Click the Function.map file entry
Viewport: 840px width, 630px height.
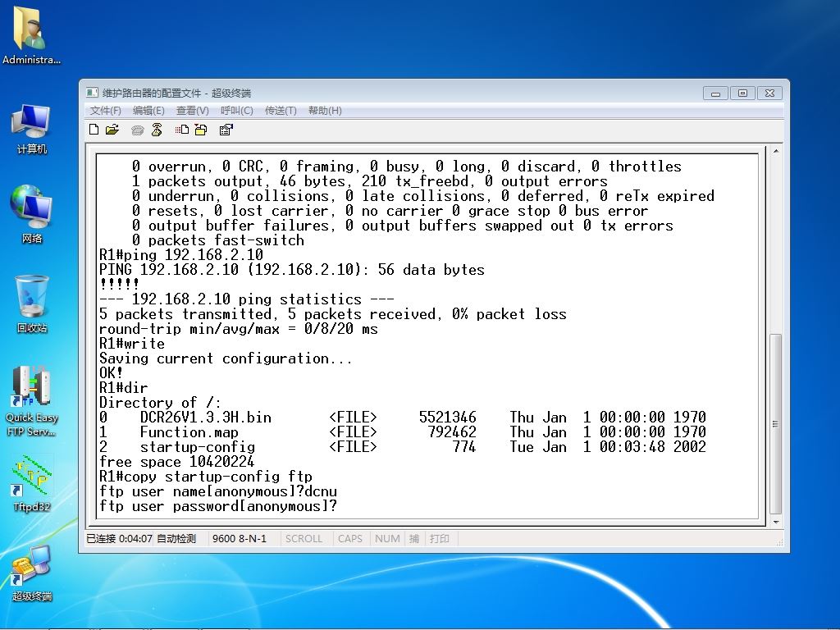click(189, 432)
